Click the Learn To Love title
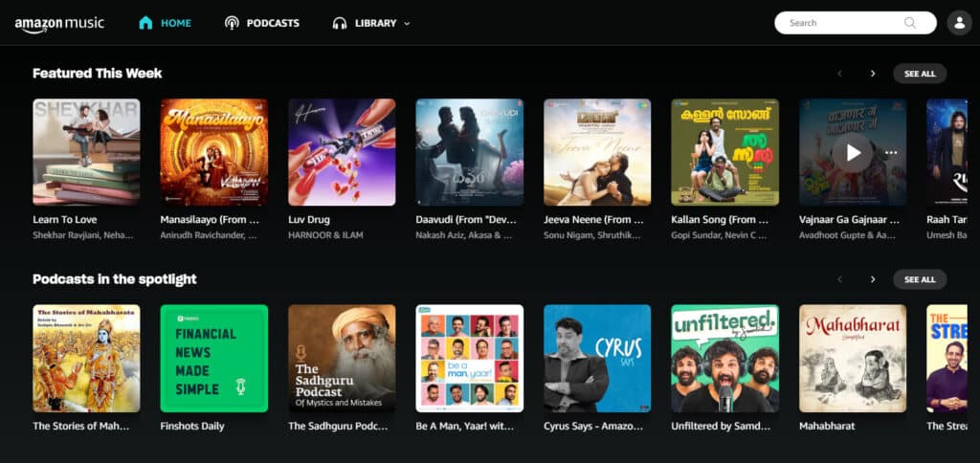The image size is (980, 463). coord(65,220)
